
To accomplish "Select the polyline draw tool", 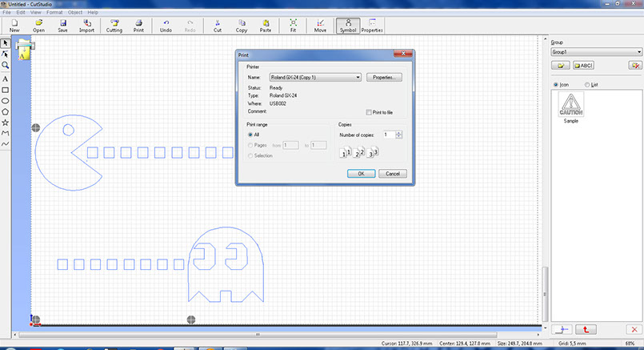I will point(6,133).
